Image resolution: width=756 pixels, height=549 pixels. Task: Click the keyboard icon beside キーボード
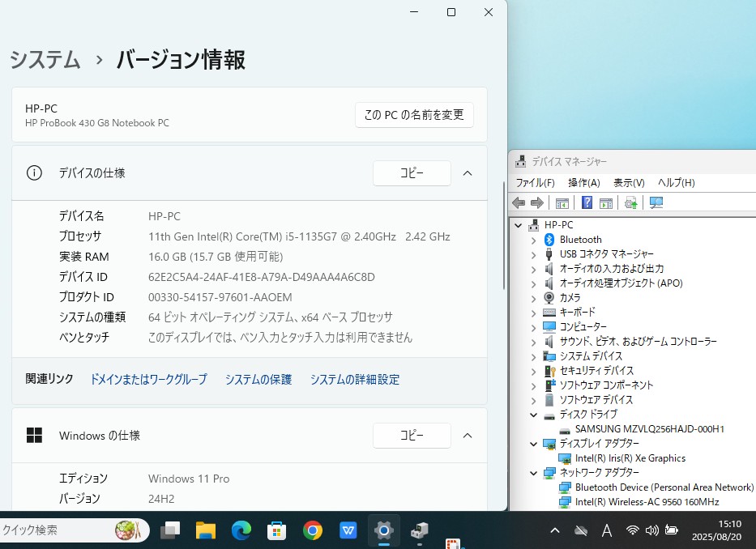tap(549, 313)
